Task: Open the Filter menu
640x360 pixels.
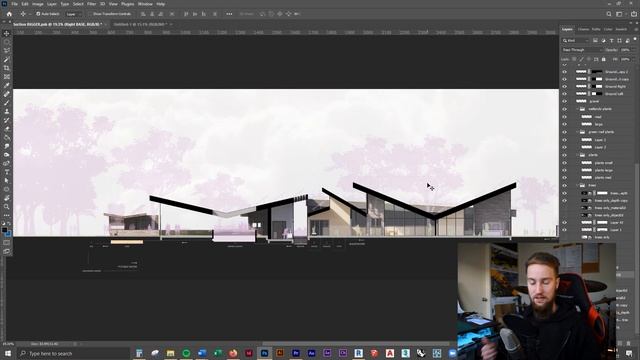Action: [91, 4]
